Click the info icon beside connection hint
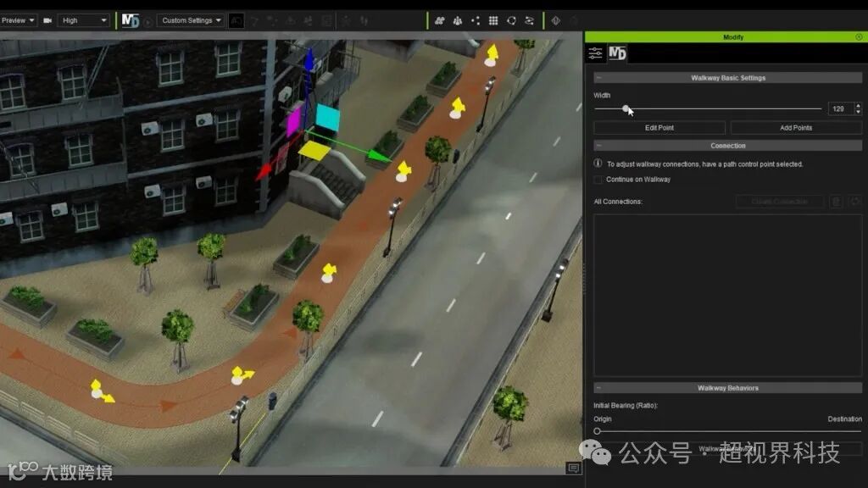The width and height of the screenshot is (868, 488). point(598,164)
